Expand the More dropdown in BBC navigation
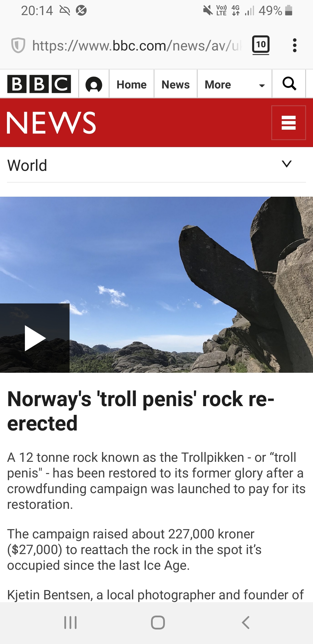 coord(234,85)
